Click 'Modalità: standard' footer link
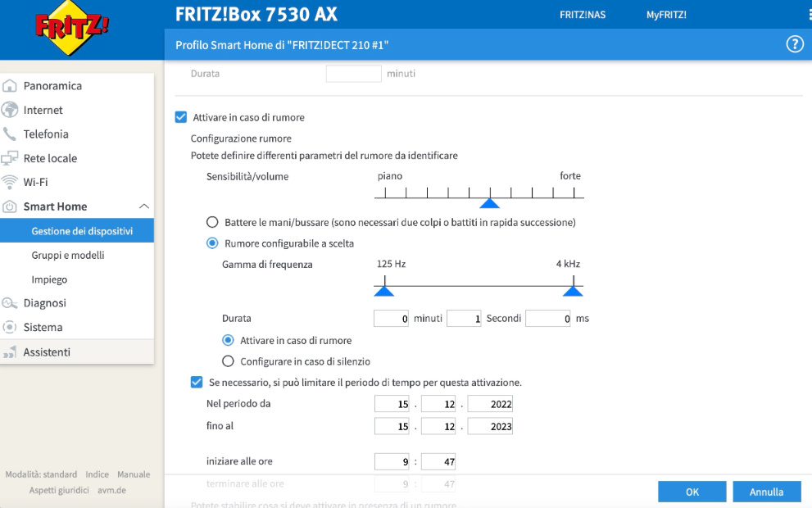The height and width of the screenshot is (508, 812). pyautogui.click(x=41, y=474)
